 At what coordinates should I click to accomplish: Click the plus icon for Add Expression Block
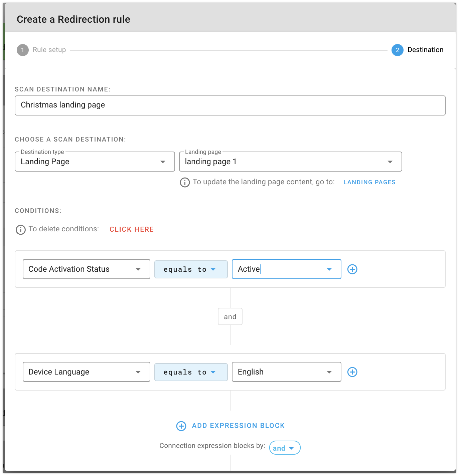pyautogui.click(x=181, y=426)
